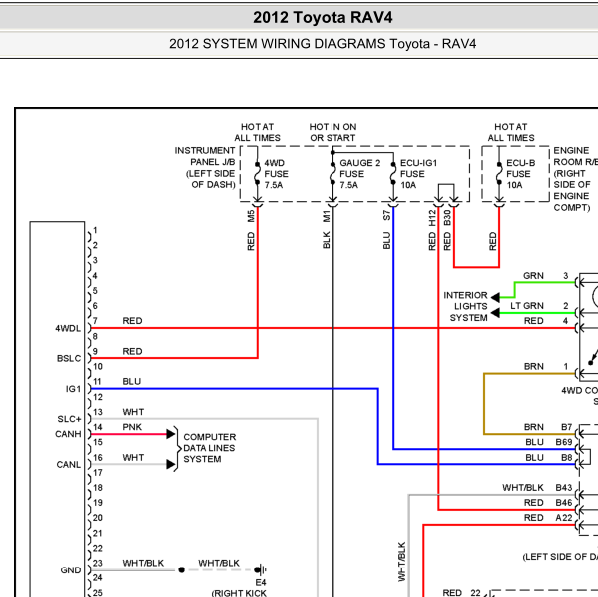Viewport: 598px width, 597px height.
Task: Select the System Wiring Diagrams subtitle
Action: click(323, 44)
